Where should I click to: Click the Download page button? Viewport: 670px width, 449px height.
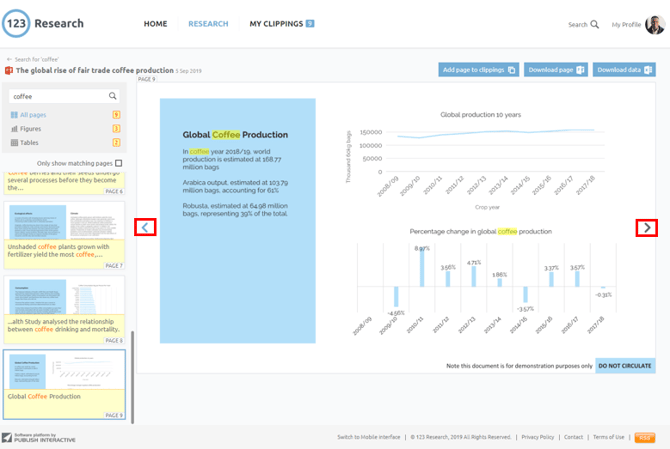(x=555, y=70)
